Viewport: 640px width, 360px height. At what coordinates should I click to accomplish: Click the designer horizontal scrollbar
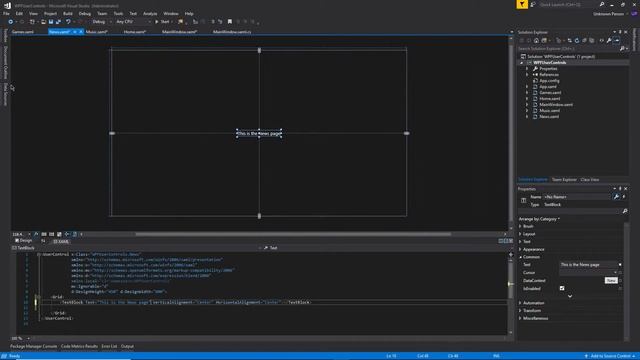point(293,234)
